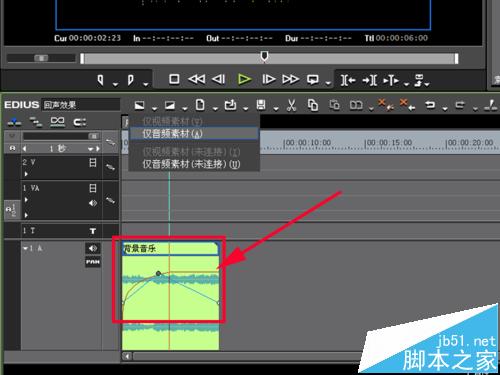Click the new sequence document icon
Viewport: 500px width, 375px height.
tap(200, 105)
